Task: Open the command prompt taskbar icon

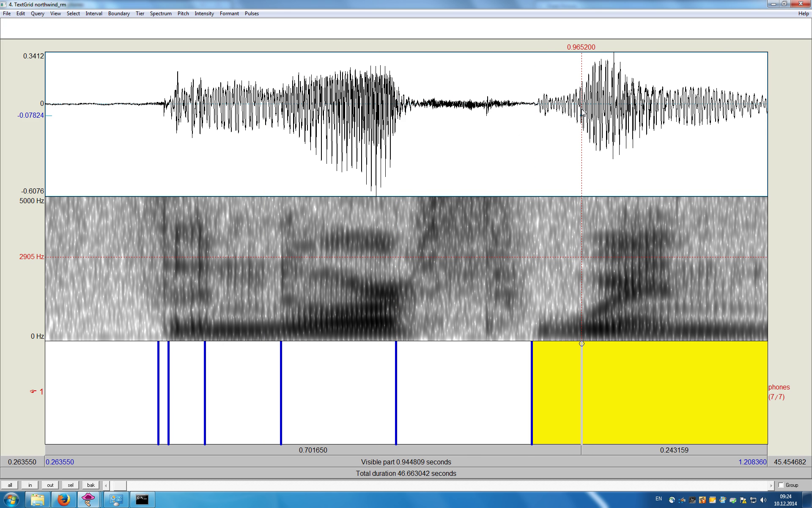Action: coord(142,500)
